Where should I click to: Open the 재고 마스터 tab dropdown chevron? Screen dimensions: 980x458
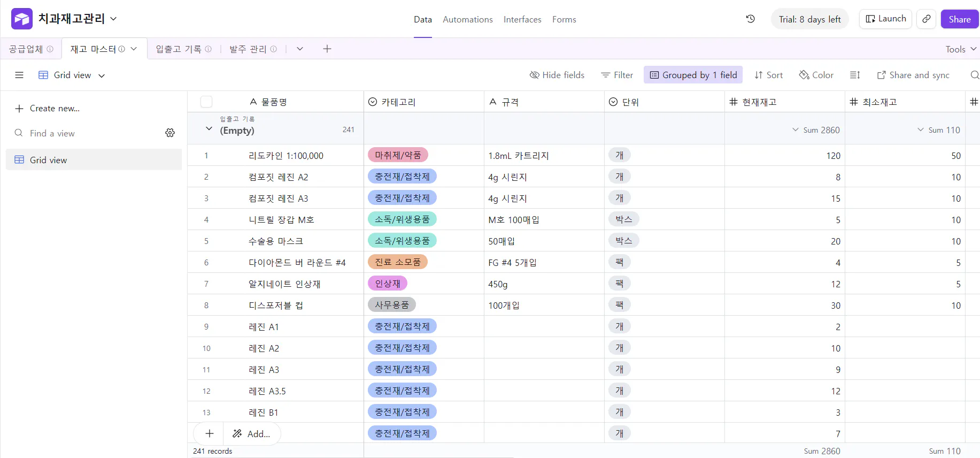pyautogui.click(x=134, y=49)
